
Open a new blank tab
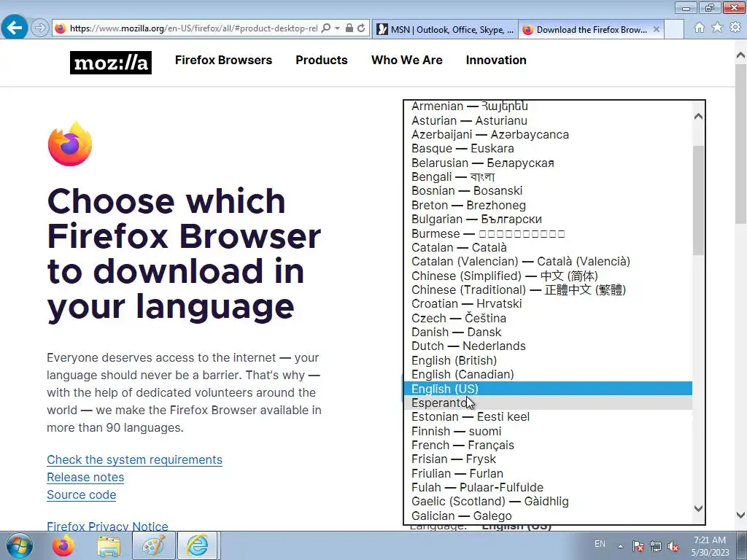(x=674, y=29)
